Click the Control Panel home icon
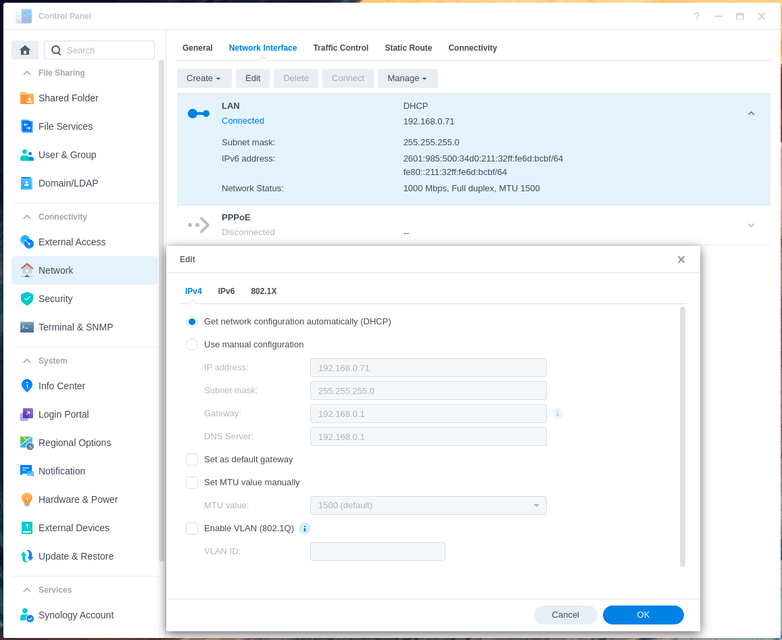This screenshot has height=640, width=782. 25,50
